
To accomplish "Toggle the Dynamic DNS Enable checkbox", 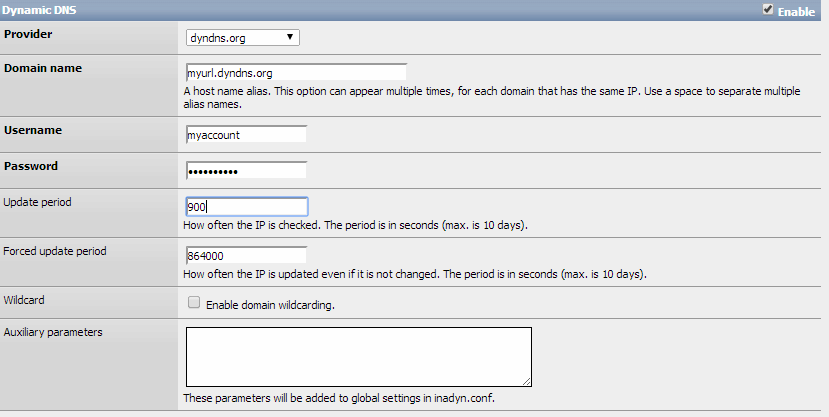I will coord(767,10).
